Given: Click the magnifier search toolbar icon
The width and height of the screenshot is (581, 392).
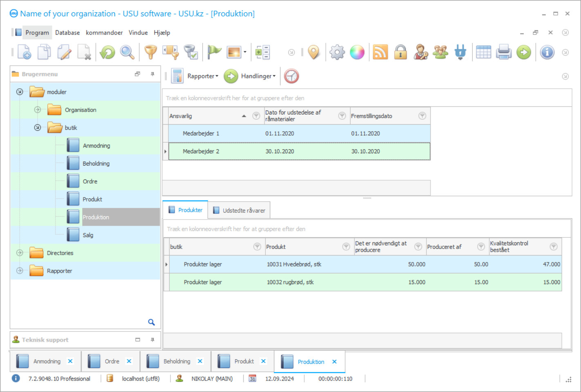Looking at the screenshot, I should pos(127,52).
